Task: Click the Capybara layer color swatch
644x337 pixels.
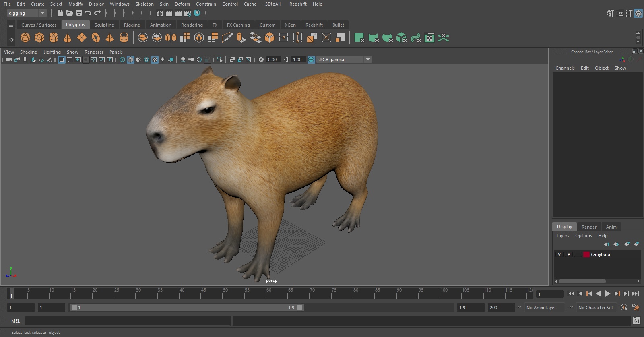Action: click(586, 254)
